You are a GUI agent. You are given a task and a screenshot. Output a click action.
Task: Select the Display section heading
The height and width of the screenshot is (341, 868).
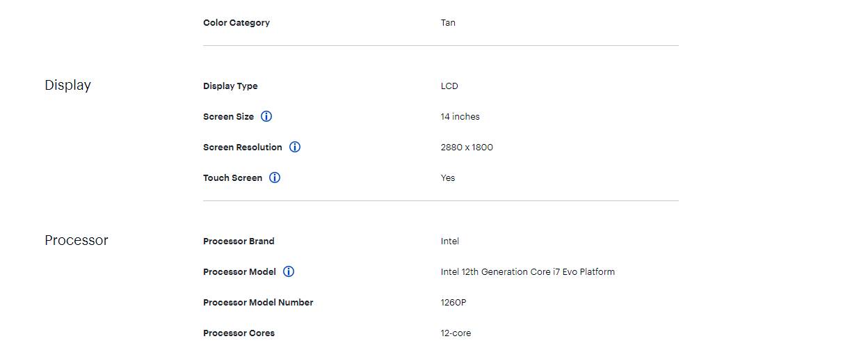point(67,85)
